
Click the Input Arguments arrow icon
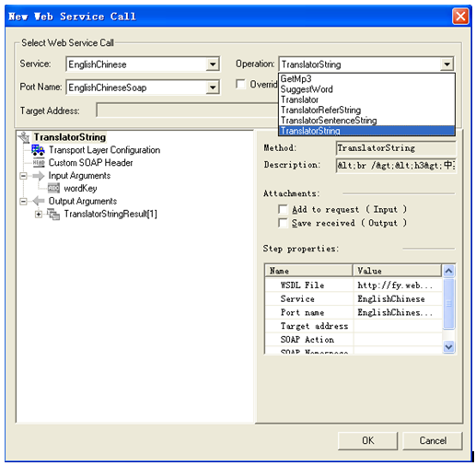tap(39, 176)
